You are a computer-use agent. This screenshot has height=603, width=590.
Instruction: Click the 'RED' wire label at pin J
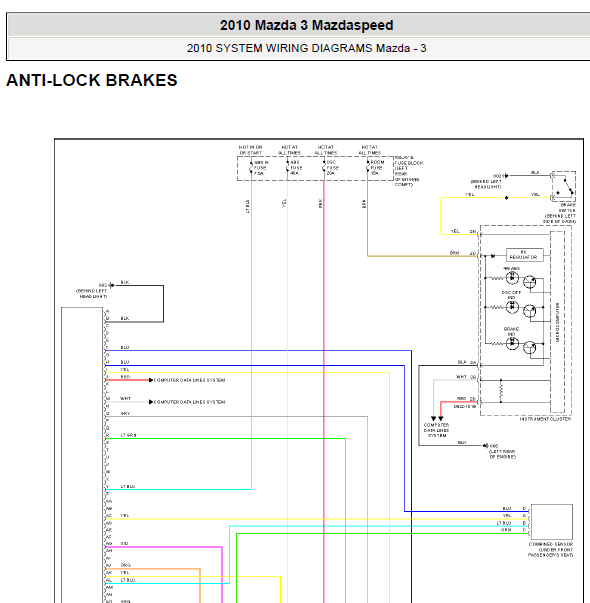pyautogui.click(x=125, y=376)
